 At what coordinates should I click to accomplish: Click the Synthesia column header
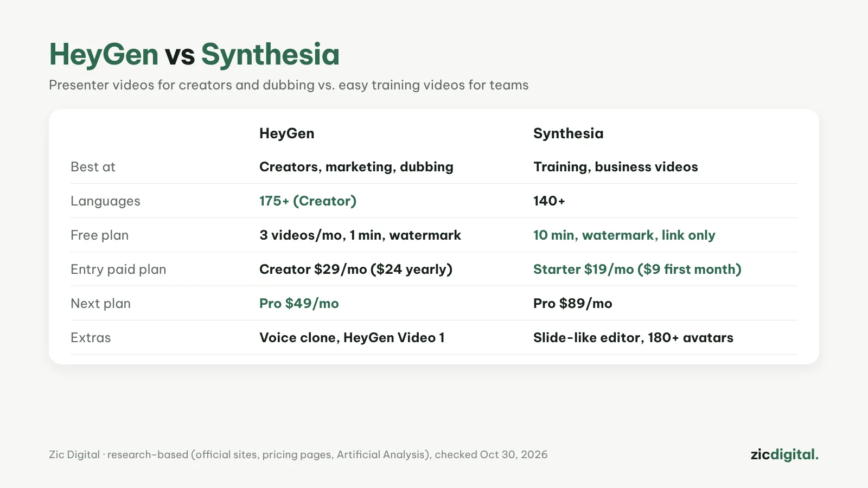coord(568,133)
